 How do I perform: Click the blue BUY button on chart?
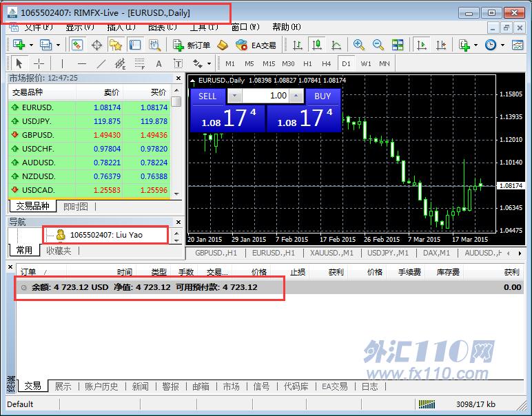coord(323,96)
